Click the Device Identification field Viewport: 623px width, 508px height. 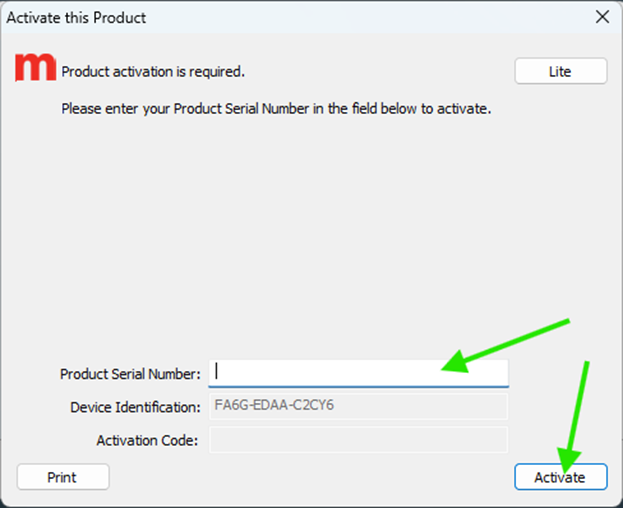pyautogui.click(x=358, y=406)
